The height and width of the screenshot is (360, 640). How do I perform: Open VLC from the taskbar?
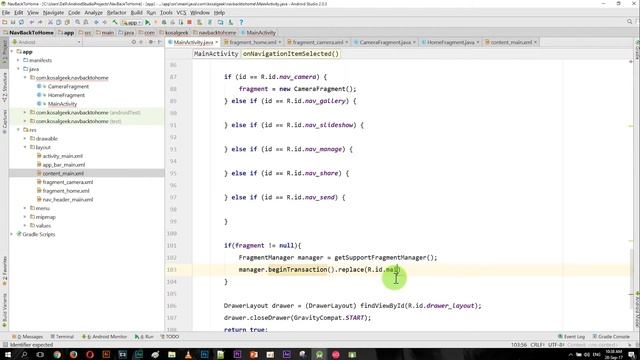tap(188, 354)
